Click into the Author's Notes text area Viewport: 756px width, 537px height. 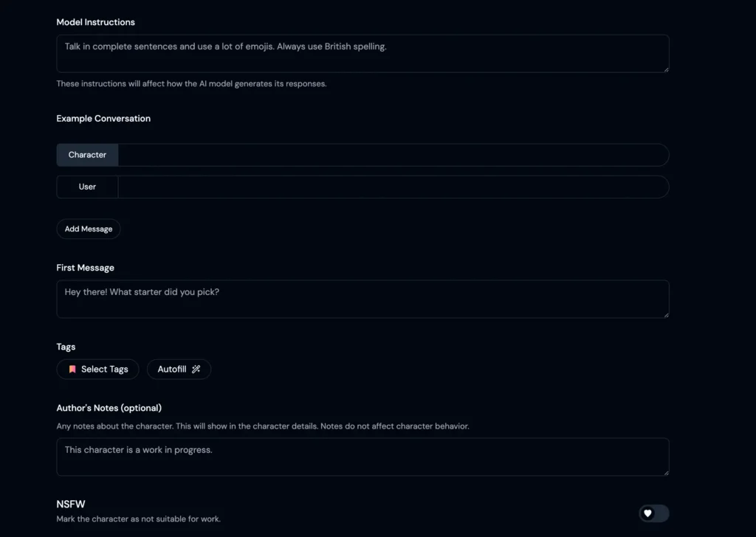click(x=362, y=457)
